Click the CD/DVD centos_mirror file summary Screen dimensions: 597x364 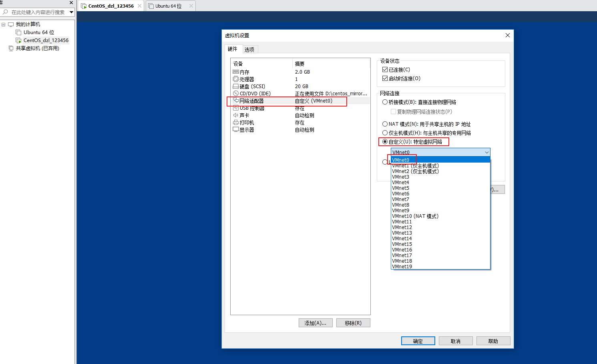(331, 94)
